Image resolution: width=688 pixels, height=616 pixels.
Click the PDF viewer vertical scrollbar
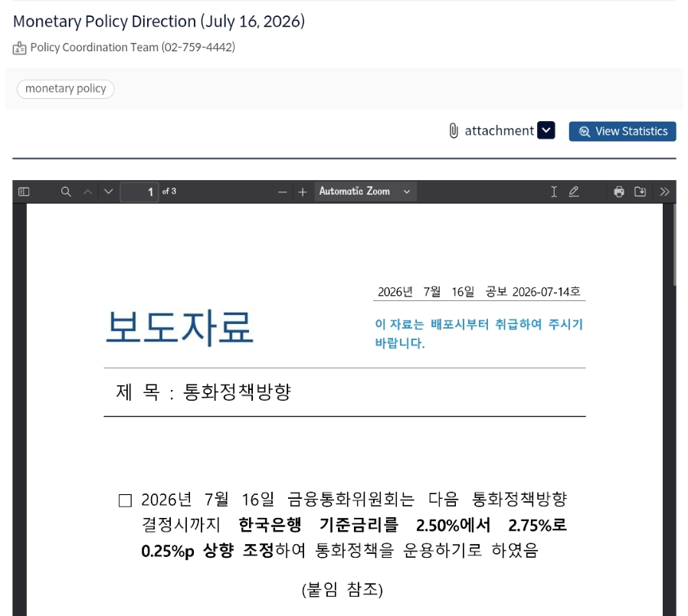(x=675, y=246)
